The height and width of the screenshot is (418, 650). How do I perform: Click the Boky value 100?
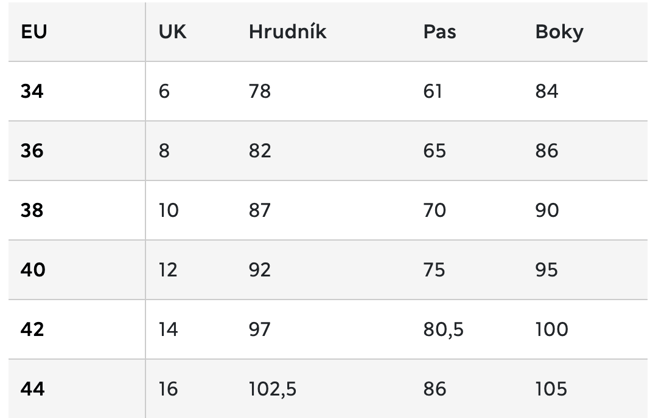tap(551, 330)
